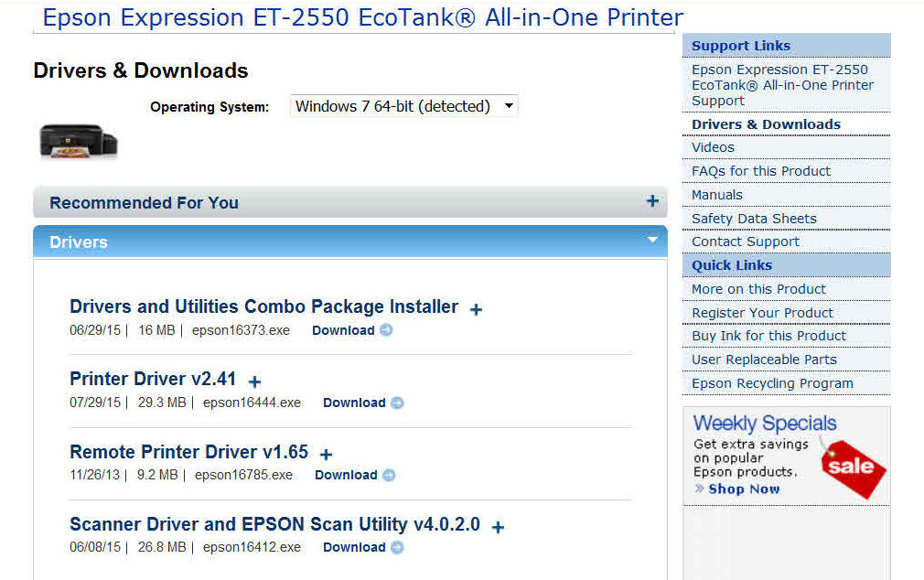Click download arrow icon for epson16444.exe
Screen dimensions: 924x580
(x=397, y=403)
